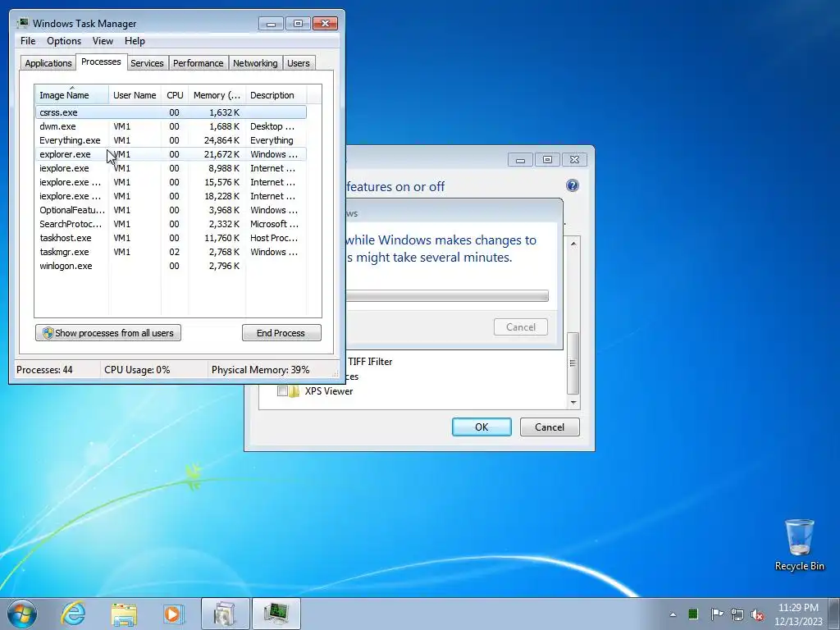Sort processes by Description column

[276, 95]
